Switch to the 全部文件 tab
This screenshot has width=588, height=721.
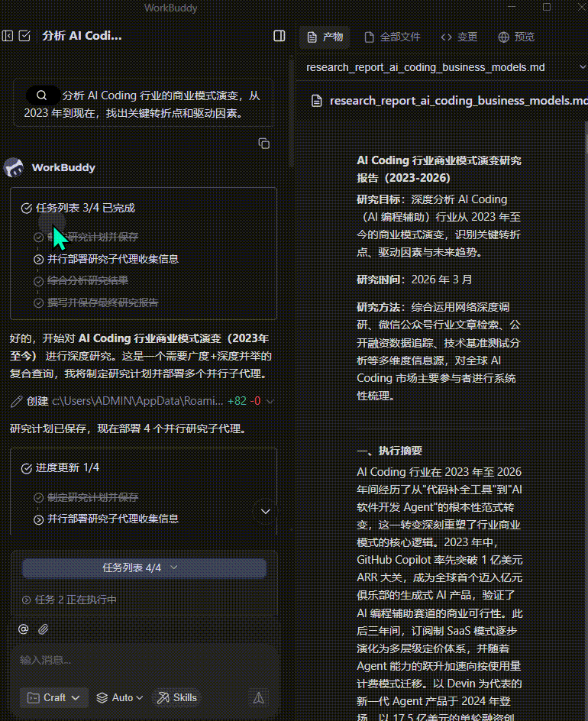393,37
